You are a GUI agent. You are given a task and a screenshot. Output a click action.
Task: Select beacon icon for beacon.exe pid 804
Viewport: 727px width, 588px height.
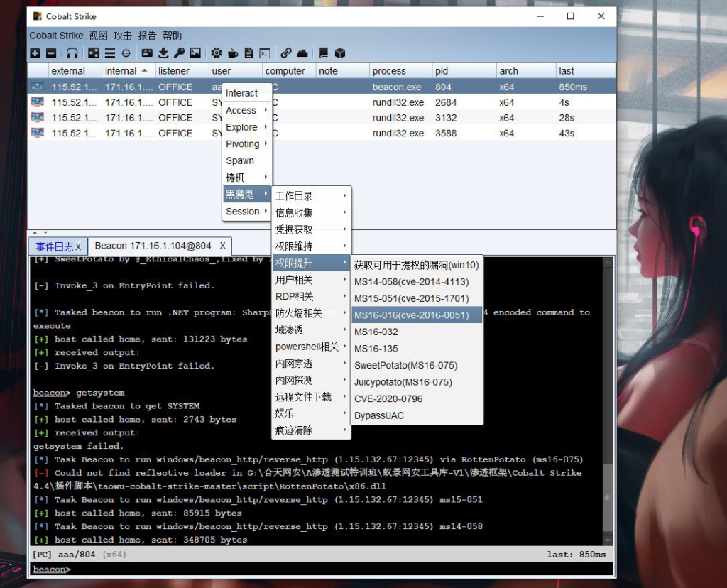[38, 86]
